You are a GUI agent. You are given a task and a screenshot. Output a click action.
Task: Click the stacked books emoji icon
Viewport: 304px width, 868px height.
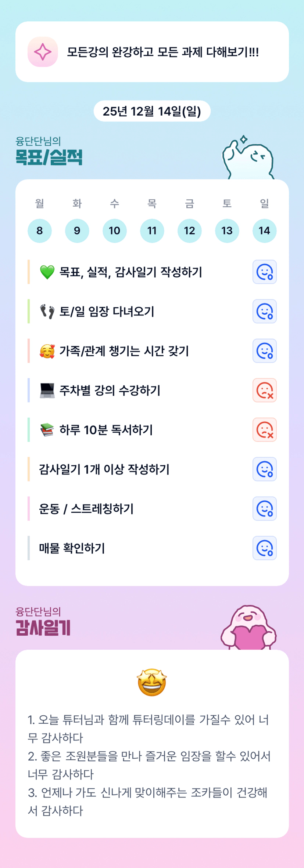(47, 430)
